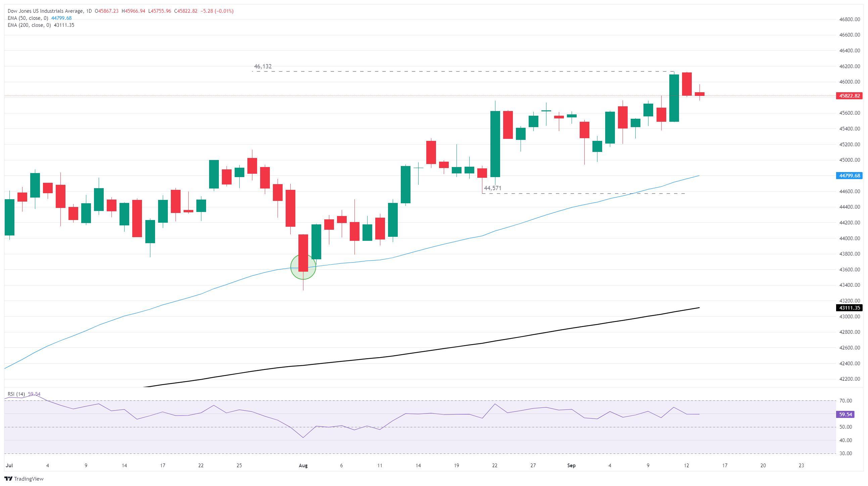This screenshot has height=486, width=868.
Task: Select the 44,571 support level label
Action: [492, 188]
